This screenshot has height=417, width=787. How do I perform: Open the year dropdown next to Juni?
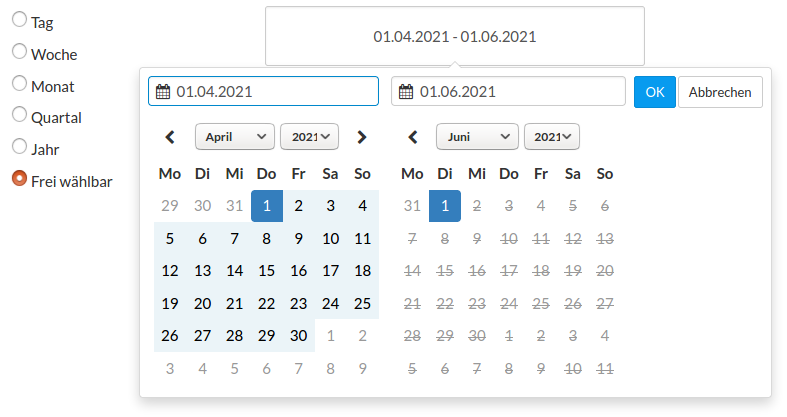pyautogui.click(x=552, y=137)
